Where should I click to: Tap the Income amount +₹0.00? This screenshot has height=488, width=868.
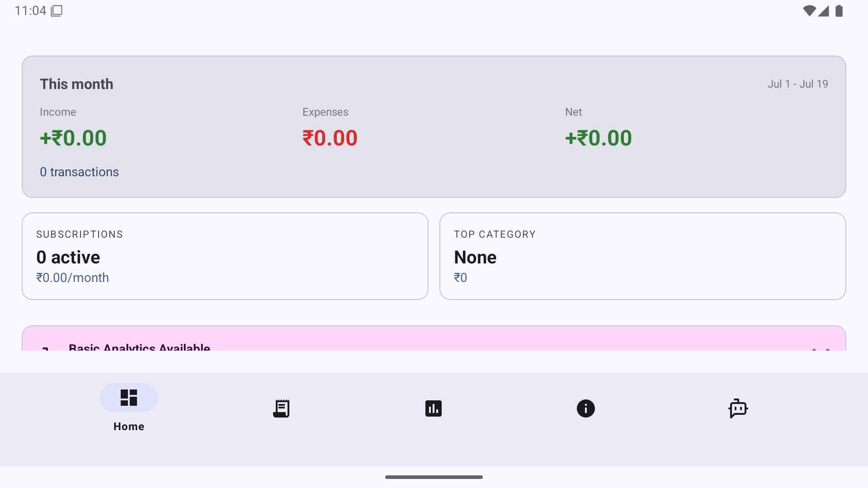(73, 138)
